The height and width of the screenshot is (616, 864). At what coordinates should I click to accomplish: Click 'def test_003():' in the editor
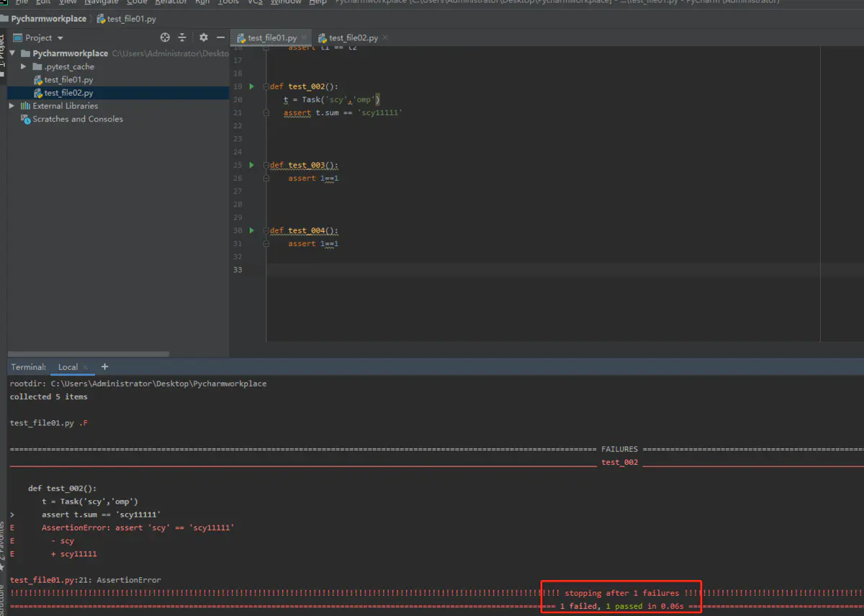pos(304,165)
